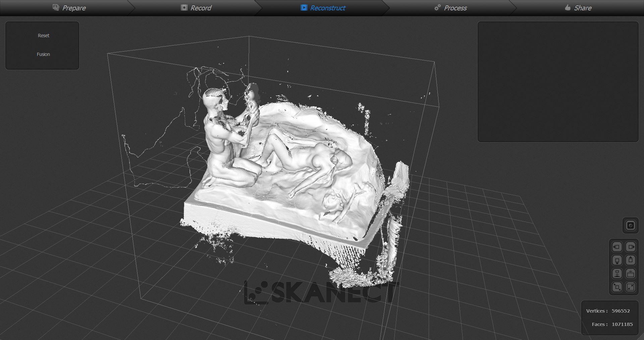Take a screenshot with the camera icon
This screenshot has width=644, height=340.
[630, 225]
